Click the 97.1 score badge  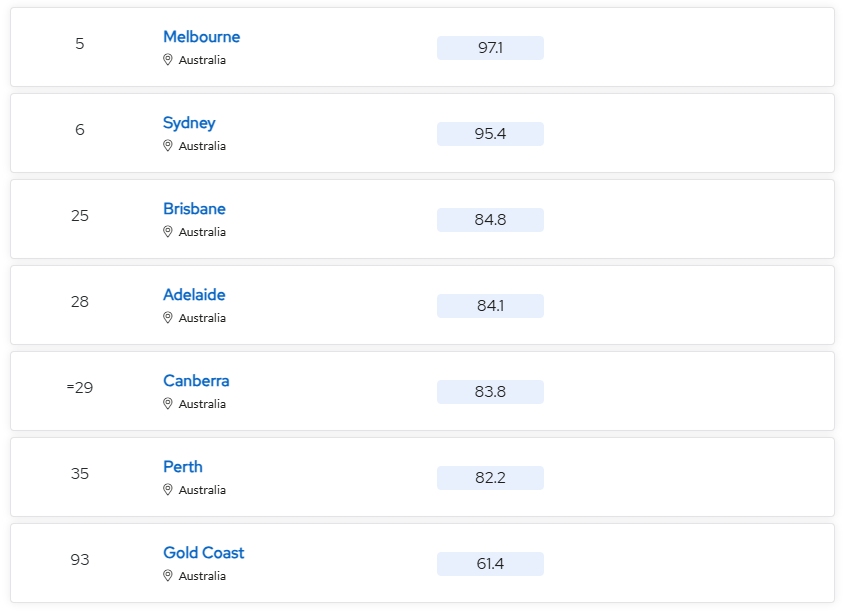(x=490, y=48)
